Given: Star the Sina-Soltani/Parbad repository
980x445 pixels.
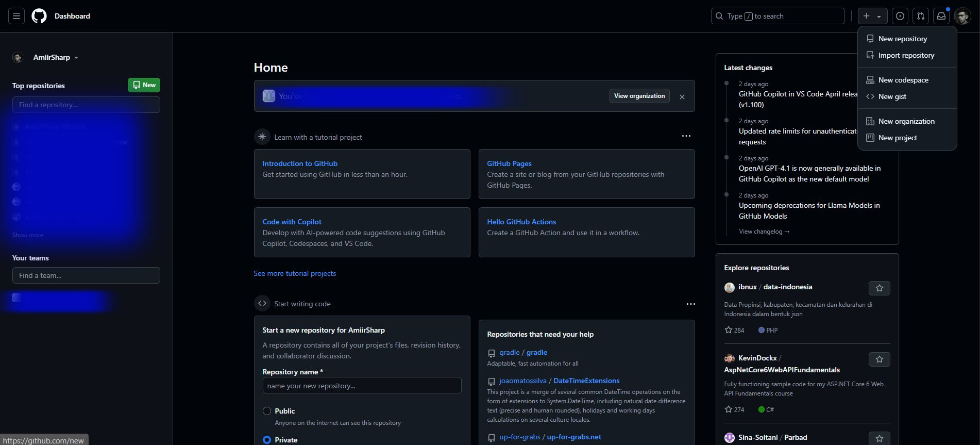Looking at the screenshot, I should [x=880, y=438].
